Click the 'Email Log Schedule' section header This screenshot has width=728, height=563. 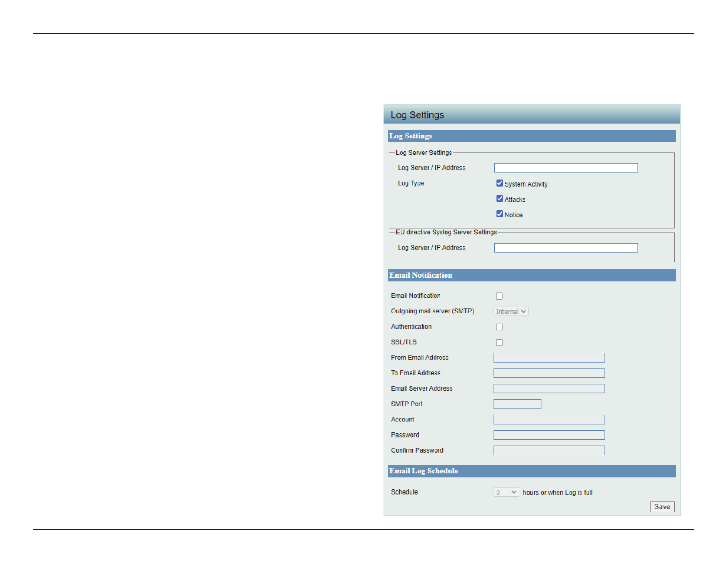point(532,471)
